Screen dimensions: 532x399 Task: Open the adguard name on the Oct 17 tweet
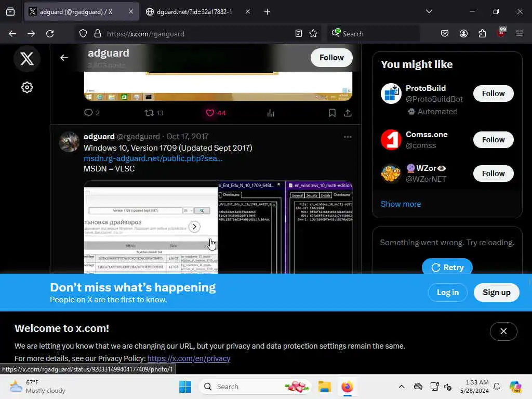click(x=99, y=137)
